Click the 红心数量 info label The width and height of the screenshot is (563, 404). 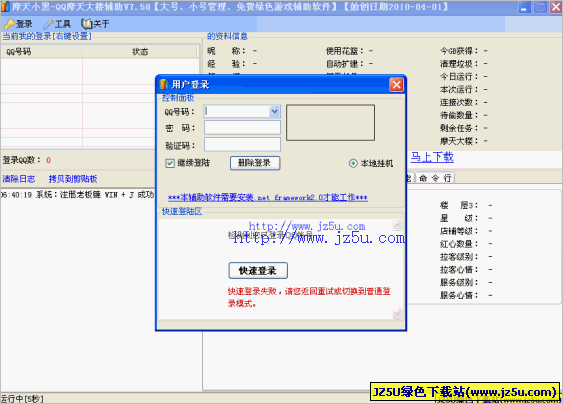pyautogui.click(x=459, y=244)
